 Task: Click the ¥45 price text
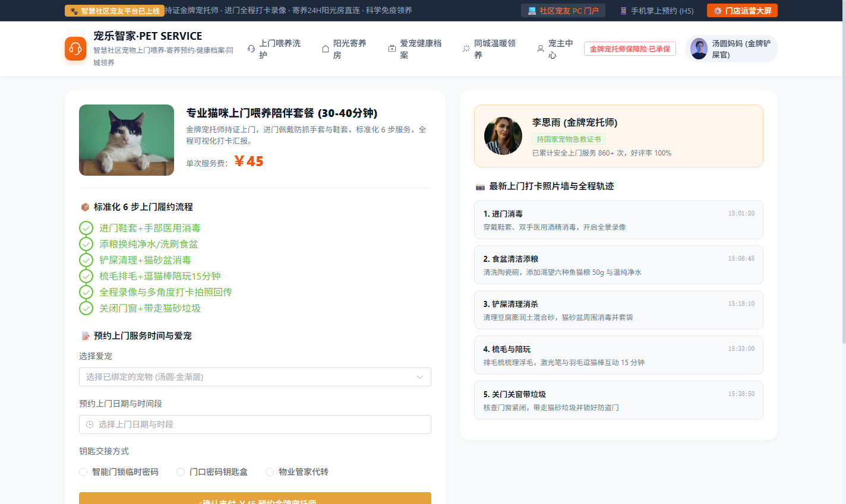coord(249,161)
